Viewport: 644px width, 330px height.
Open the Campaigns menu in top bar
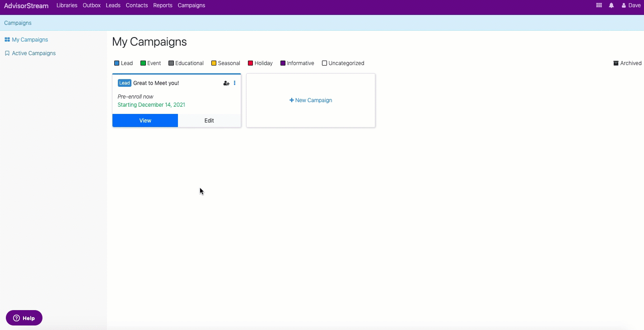[x=191, y=5]
